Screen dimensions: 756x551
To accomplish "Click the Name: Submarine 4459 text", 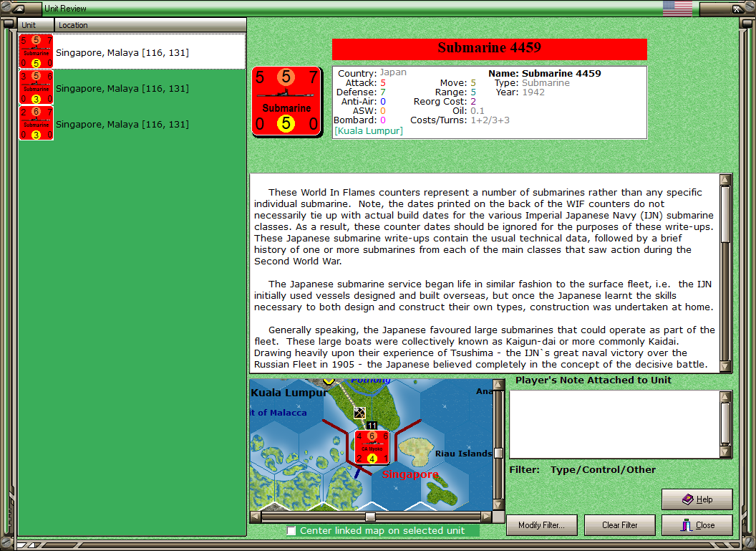I will tap(545, 73).
